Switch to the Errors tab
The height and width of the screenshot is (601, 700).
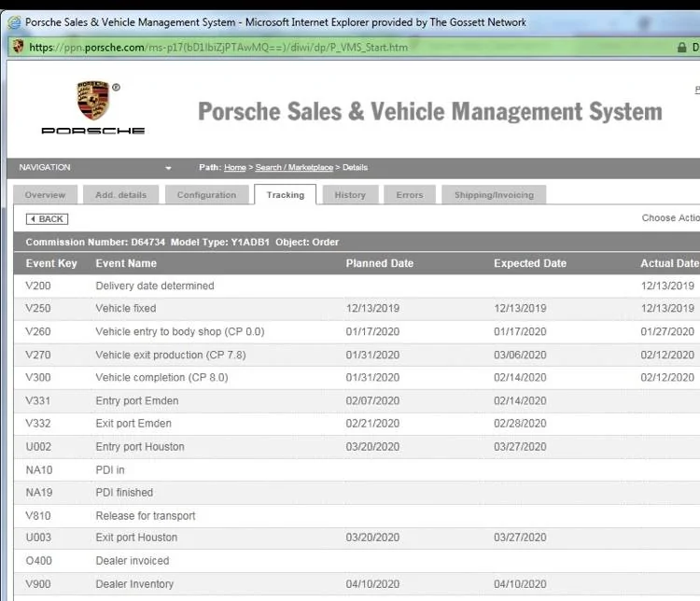(x=410, y=195)
